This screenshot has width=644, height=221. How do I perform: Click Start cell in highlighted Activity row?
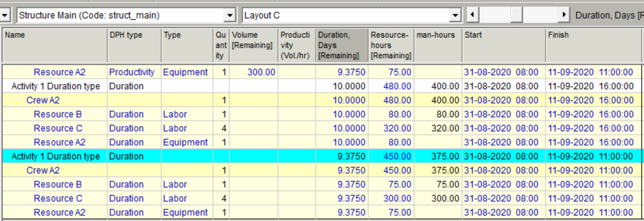[504, 157]
